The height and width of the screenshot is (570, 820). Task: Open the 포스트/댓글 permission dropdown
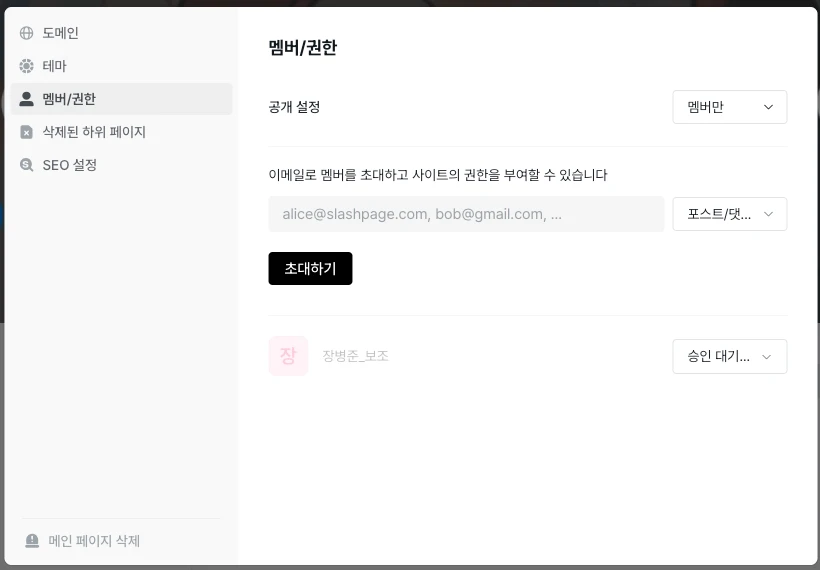point(729,214)
